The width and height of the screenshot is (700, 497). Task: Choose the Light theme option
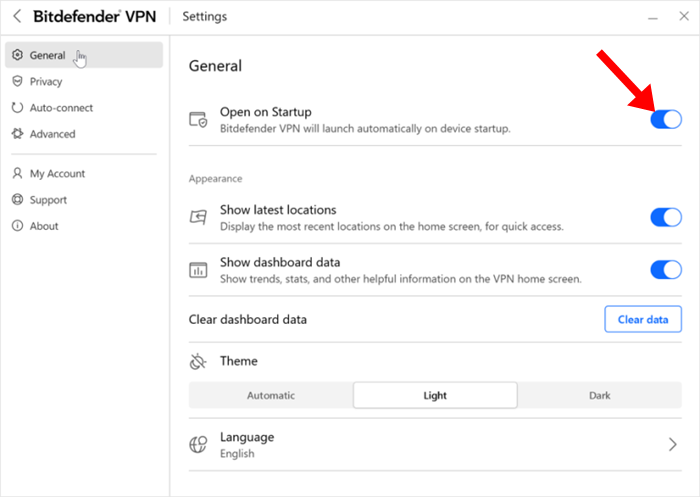point(435,395)
